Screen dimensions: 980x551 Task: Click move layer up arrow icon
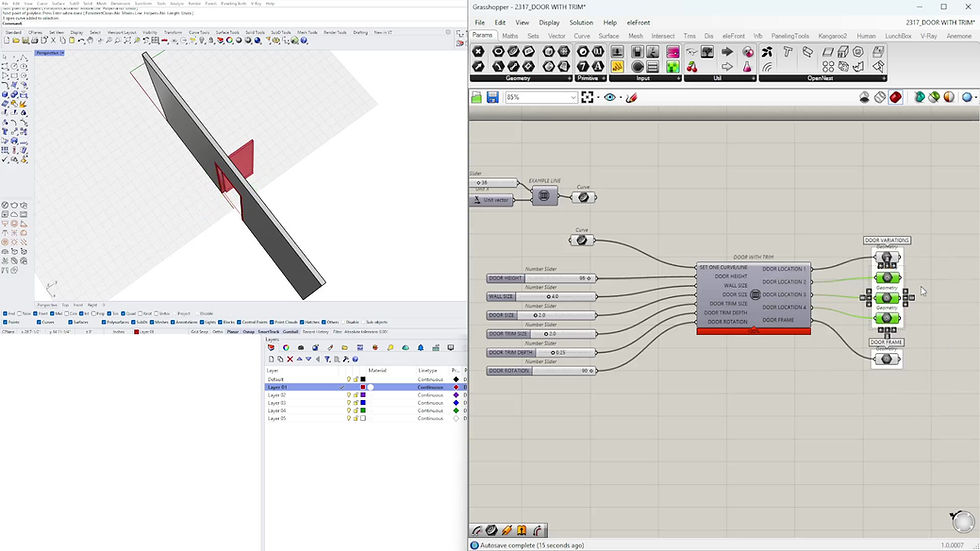point(299,359)
